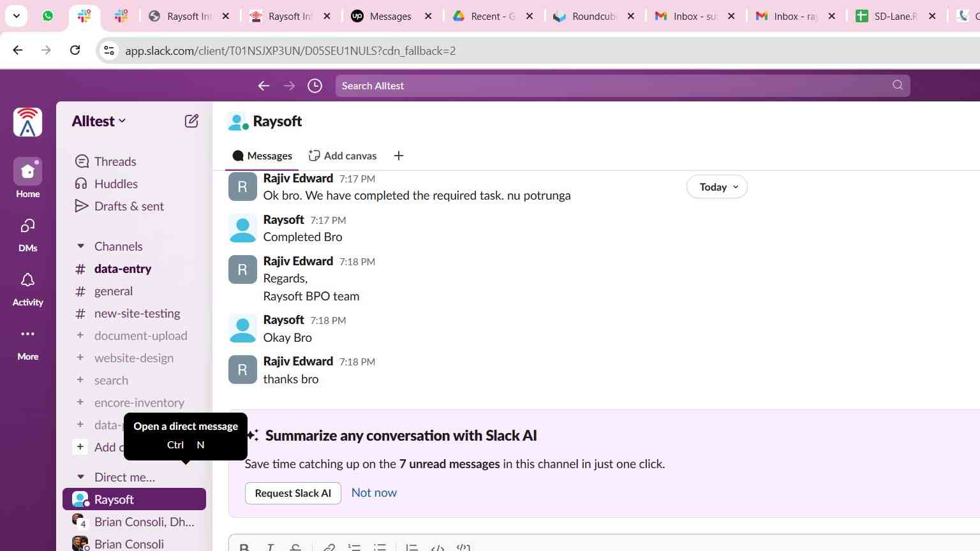Click Slack history forward arrow
Image resolution: width=980 pixels, height=551 pixels.
[289, 85]
